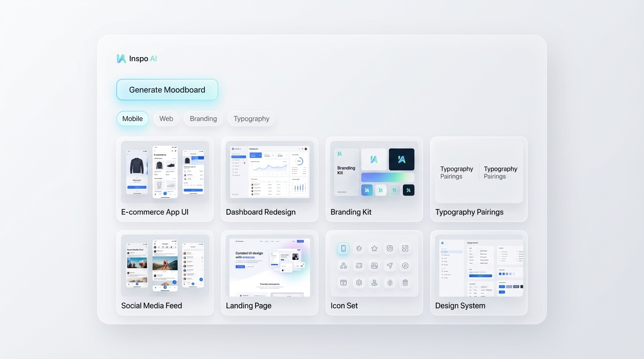644x359 pixels.
Task: Select the user profile icon in Icon Set
Action: pos(374,282)
